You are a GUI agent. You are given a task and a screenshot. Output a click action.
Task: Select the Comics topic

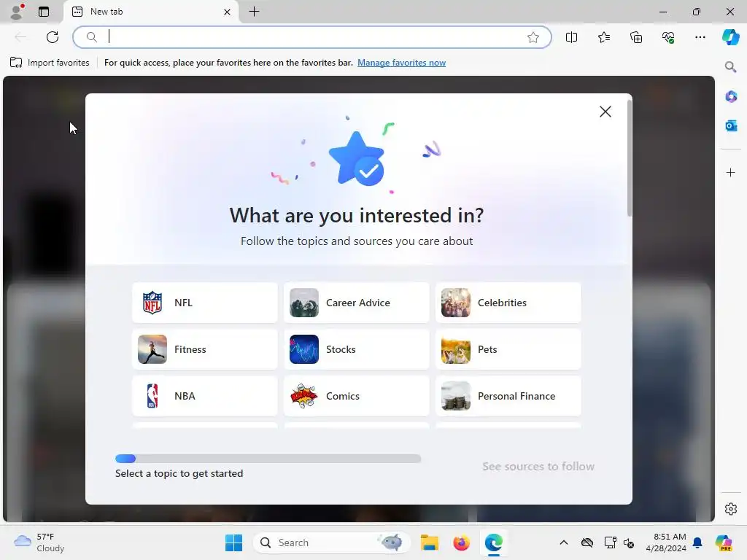(x=356, y=396)
